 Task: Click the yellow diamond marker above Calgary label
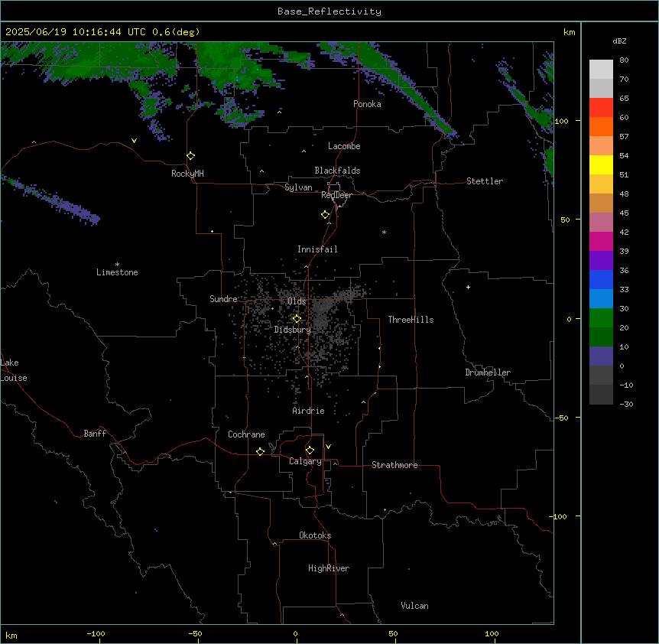click(x=310, y=450)
